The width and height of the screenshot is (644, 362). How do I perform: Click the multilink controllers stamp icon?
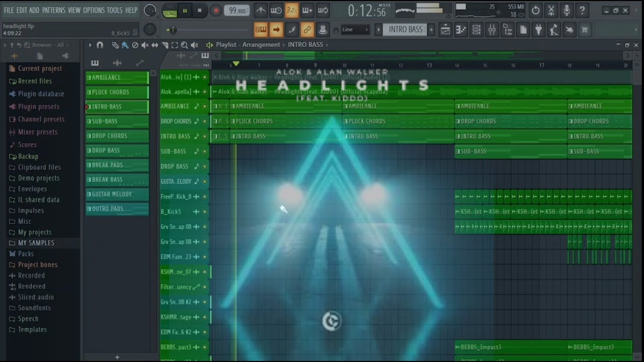click(x=323, y=30)
